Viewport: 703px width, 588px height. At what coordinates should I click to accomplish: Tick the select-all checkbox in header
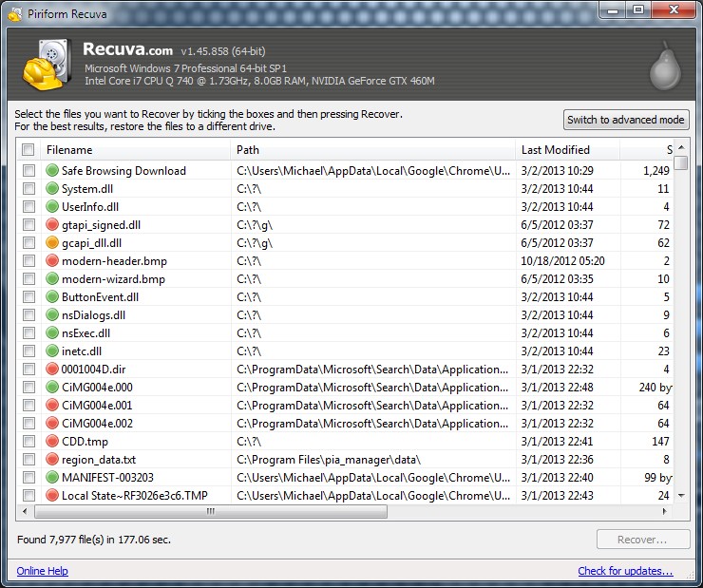(x=28, y=150)
